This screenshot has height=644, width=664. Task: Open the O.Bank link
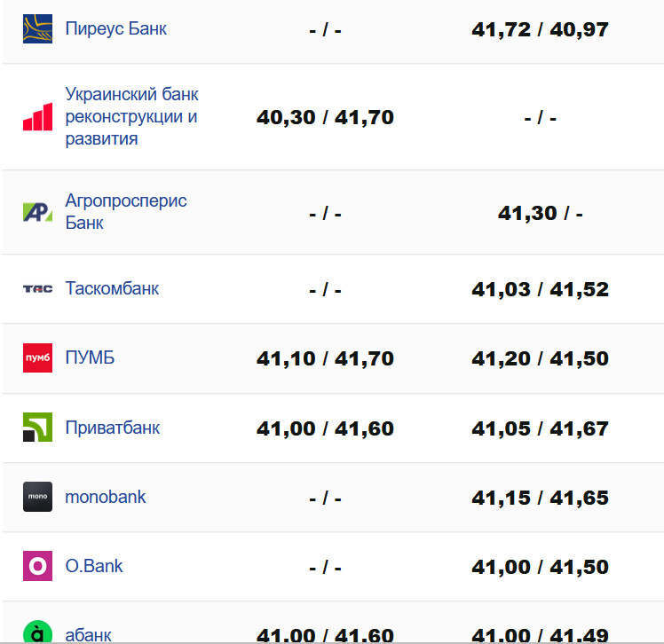94,566
